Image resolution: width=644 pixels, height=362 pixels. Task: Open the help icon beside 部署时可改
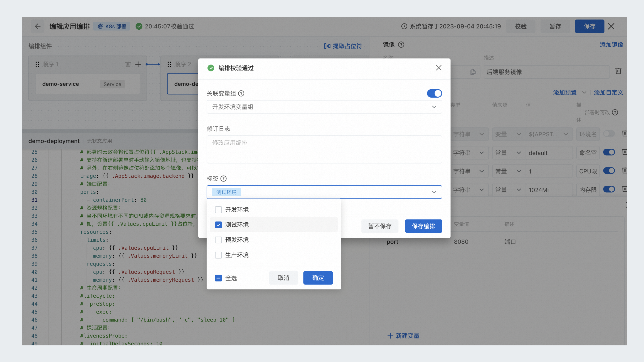pyautogui.click(x=615, y=113)
